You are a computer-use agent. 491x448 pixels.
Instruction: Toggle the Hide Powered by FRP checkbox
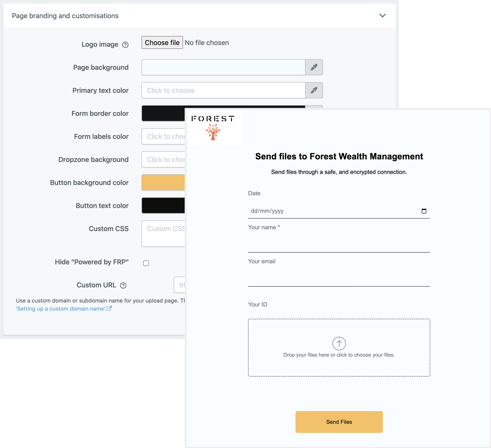tap(146, 263)
